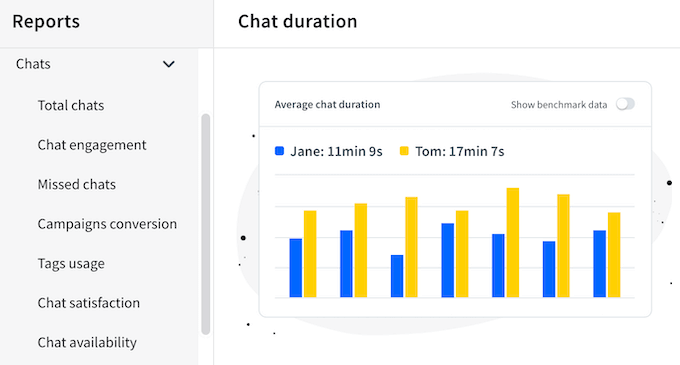Image resolution: width=680 pixels, height=365 pixels.
Task: Click the Tom: 17min 7s legend label
Action: 460,151
